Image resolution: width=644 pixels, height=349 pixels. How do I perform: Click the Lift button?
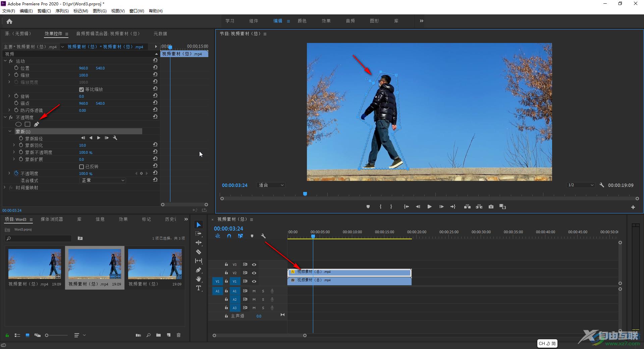coord(467,207)
